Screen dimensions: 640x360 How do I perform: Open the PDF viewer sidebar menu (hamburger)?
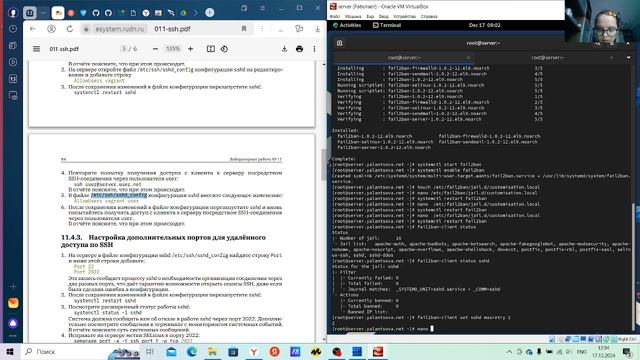click(36, 49)
